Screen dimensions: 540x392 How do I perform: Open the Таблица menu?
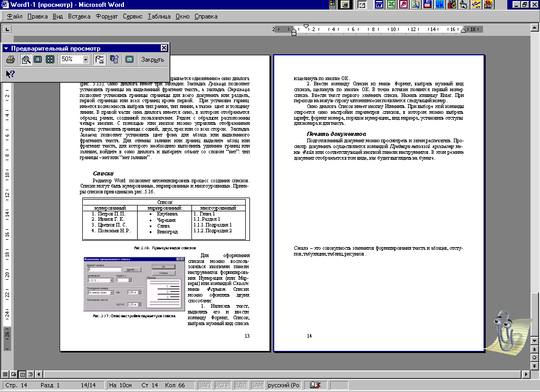(159, 16)
